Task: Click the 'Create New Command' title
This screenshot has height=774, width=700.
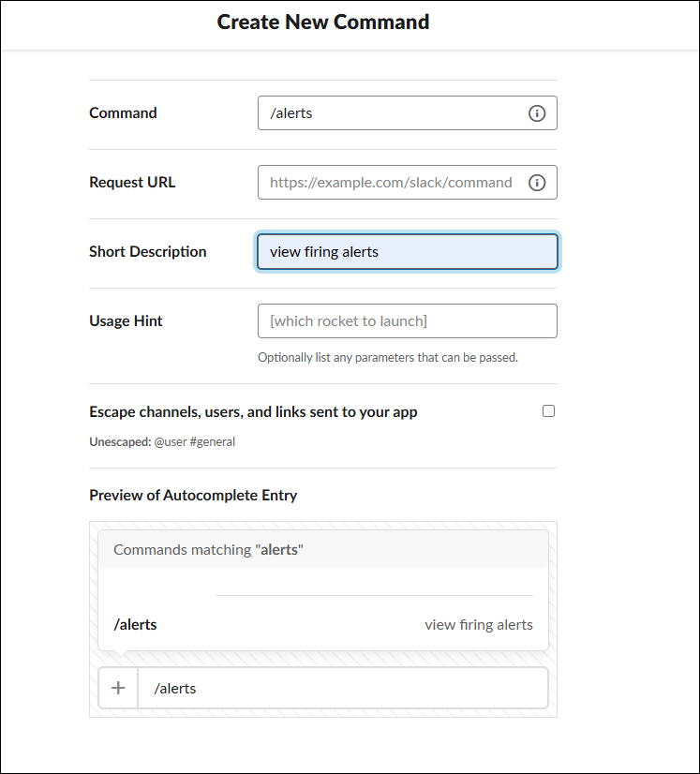Action: [x=323, y=22]
